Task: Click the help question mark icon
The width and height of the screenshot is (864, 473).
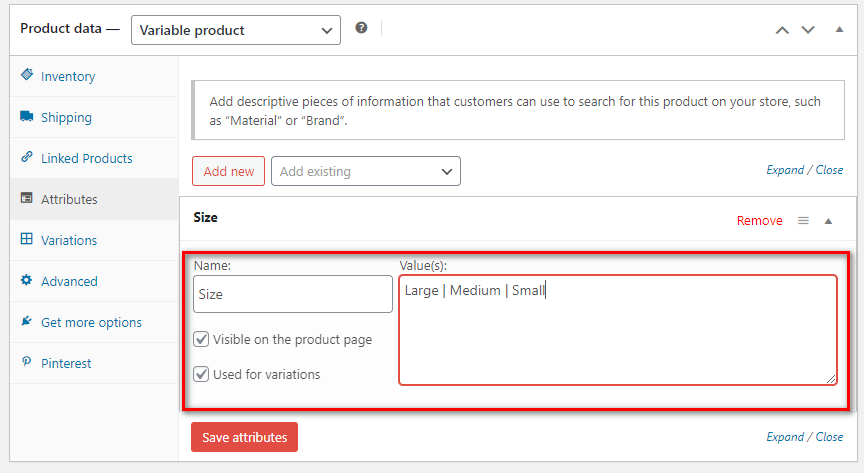Action: [361, 28]
